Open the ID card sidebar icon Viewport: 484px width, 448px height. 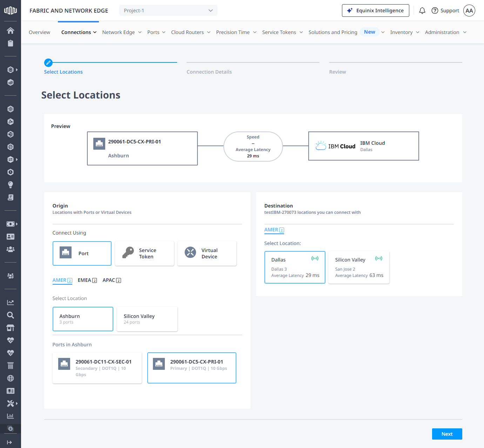(11, 237)
